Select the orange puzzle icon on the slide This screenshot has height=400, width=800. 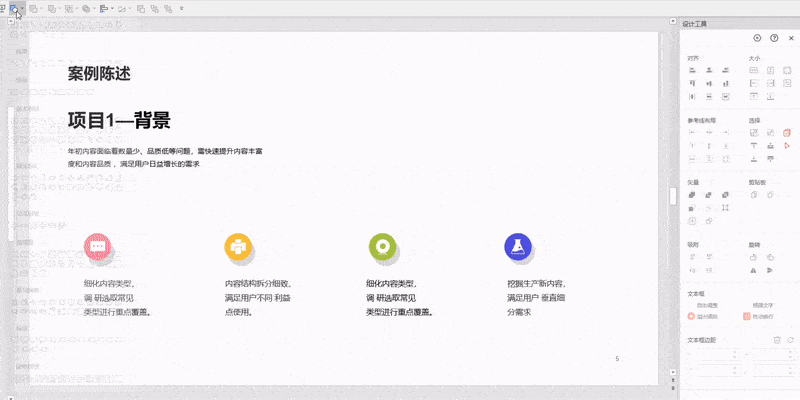tap(238, 247)
